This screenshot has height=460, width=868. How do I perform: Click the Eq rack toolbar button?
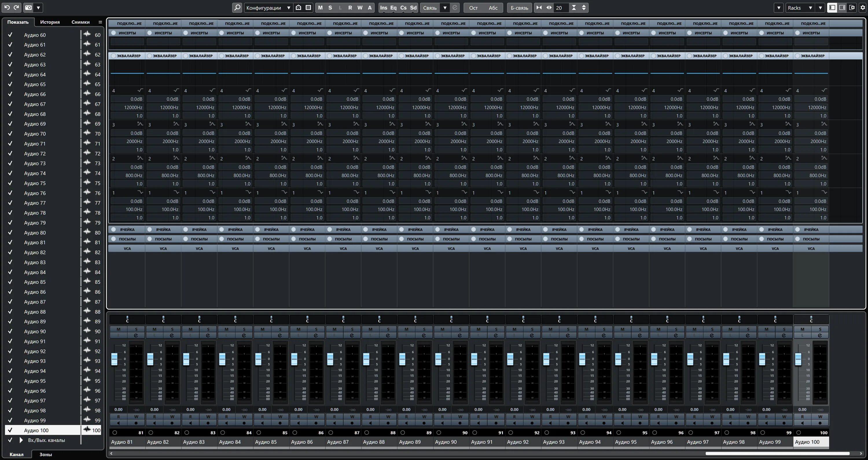[393, 8]
